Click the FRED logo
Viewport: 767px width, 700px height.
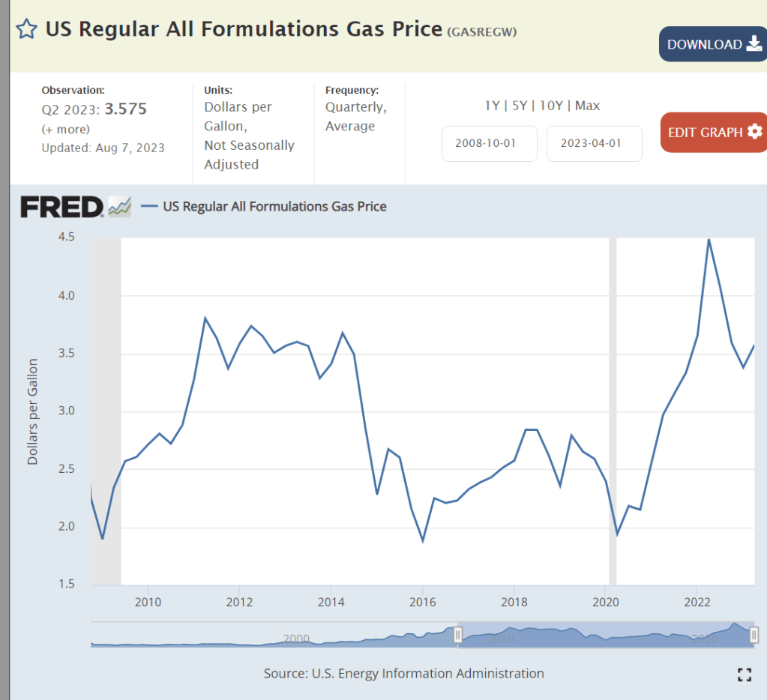(x=61, y=206)
